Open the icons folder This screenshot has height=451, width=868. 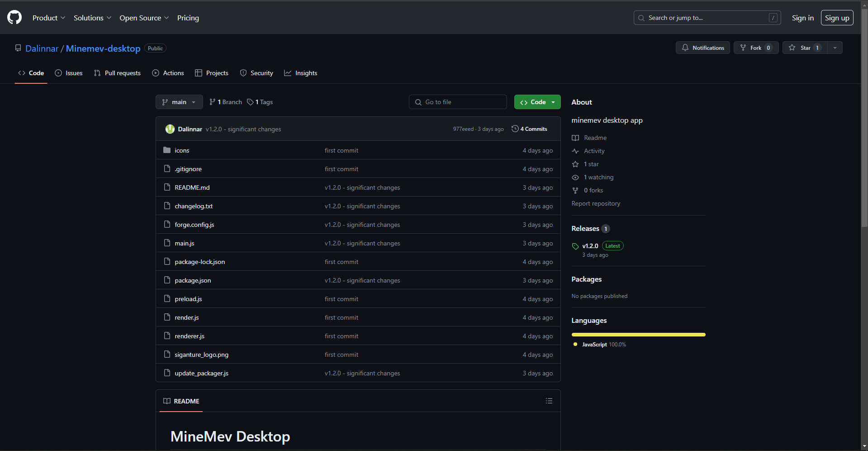point(182,150)
